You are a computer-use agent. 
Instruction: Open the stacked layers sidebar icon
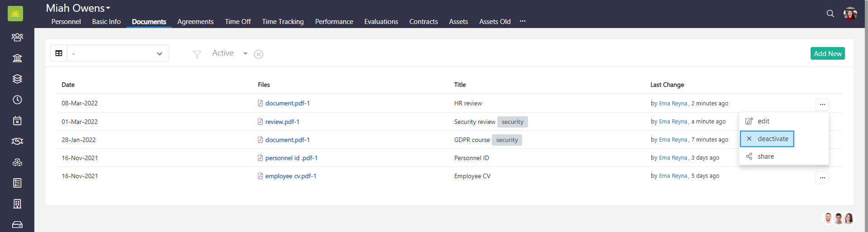[17, 79]
